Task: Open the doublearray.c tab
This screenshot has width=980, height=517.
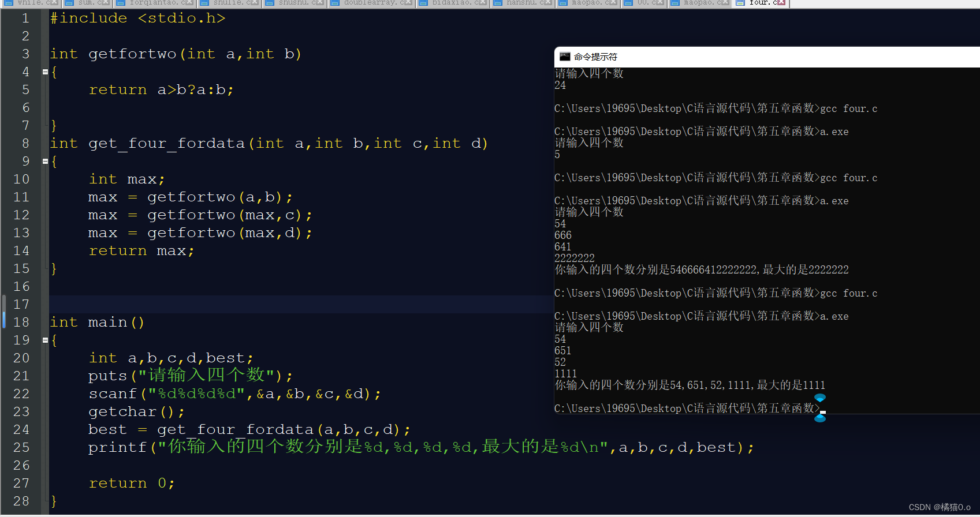Action: [371, 3]
